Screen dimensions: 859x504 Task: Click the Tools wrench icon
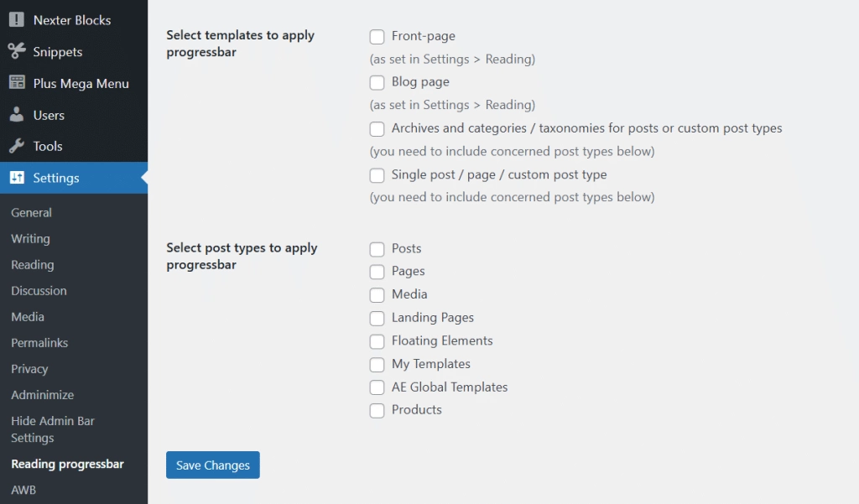point(17,146)
